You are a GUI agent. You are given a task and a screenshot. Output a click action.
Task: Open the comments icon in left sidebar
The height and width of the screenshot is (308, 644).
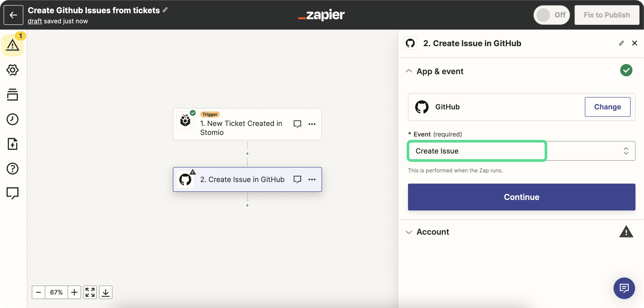(x=13, y=193)
